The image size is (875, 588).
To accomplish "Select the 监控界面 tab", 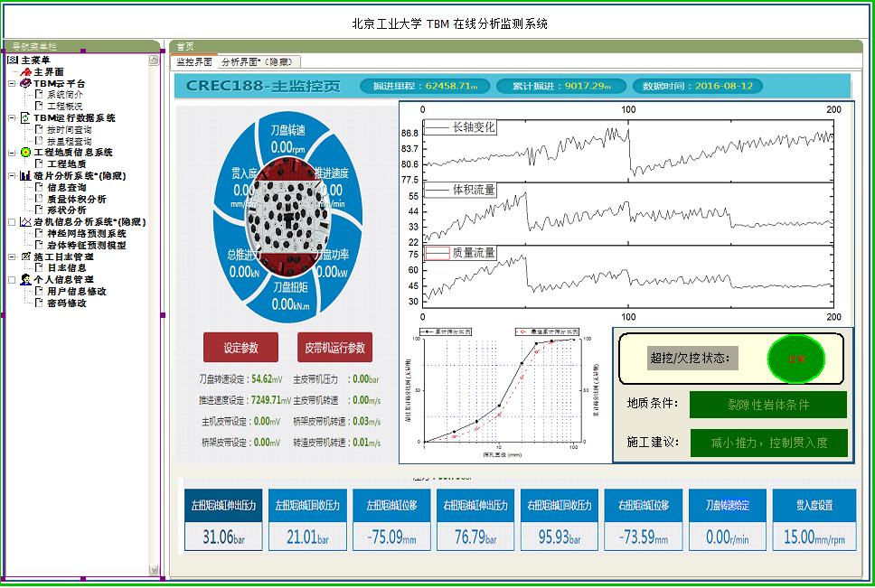I will 193,62.
